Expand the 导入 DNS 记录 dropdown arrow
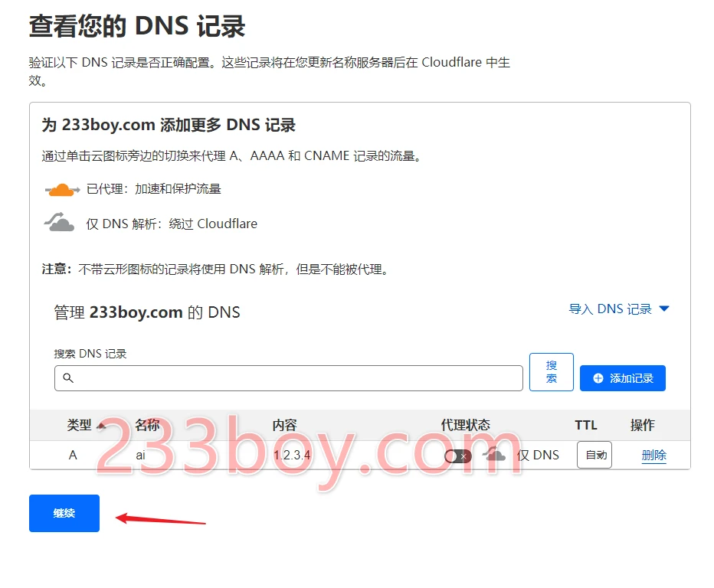The width and height of the screenshot is (714, 588). (664, 309)
